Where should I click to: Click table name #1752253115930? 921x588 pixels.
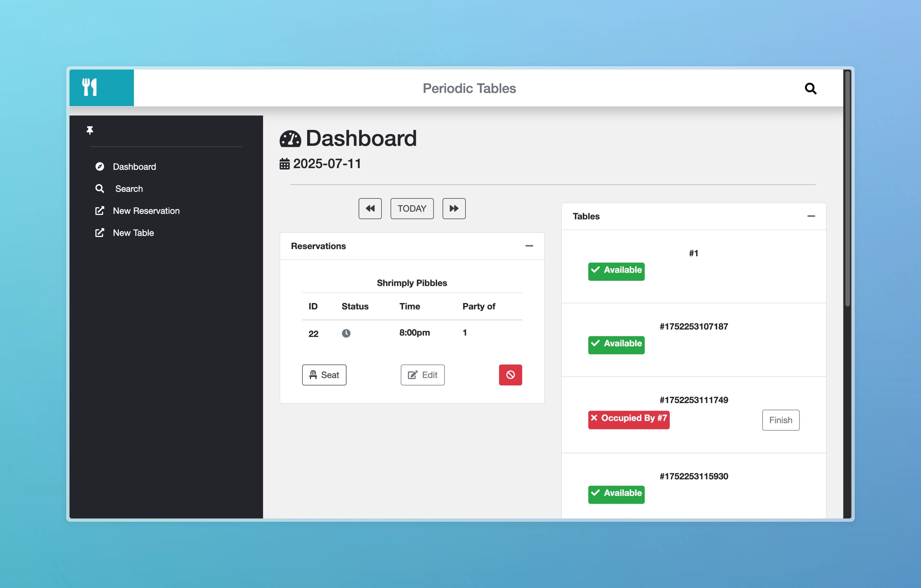(x=693, y=476)
